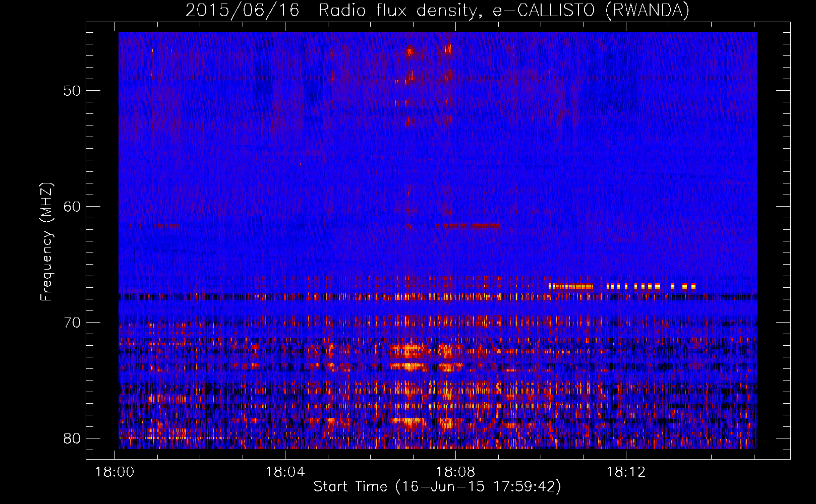Click the 60 MHz frequency tick label
Screen dimensions: 816x504
pos(73,207)
